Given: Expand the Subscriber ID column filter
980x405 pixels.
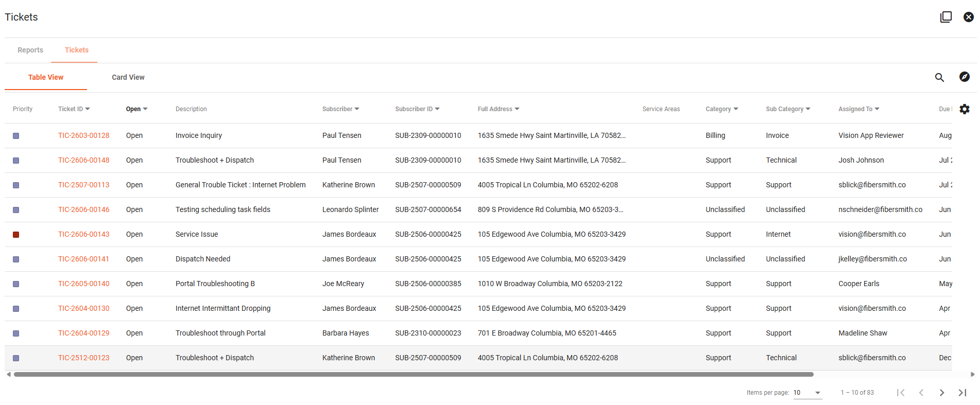Looking at the screenshot, I should click(x=437, y=109).
